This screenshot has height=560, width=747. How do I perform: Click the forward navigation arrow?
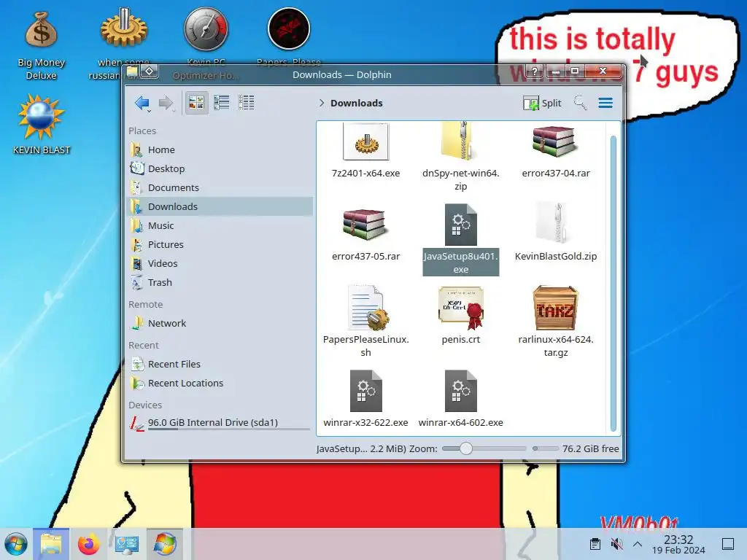click(x=166, y=103)
